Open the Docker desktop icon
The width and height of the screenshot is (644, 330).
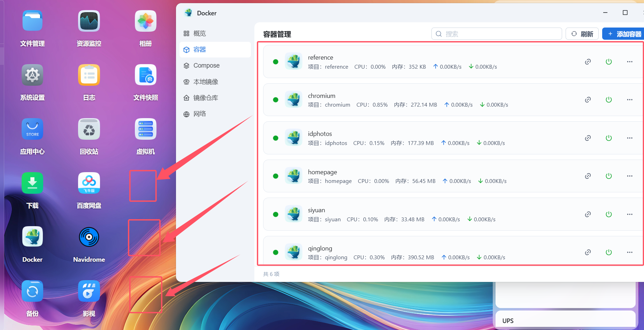click(32, 237)
